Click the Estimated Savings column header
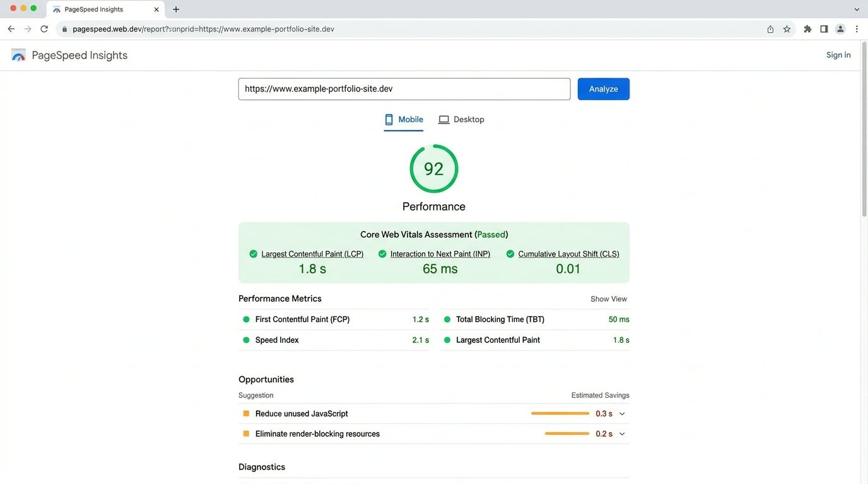The width and height of the screenshot is (868, 484). [601, 396]
